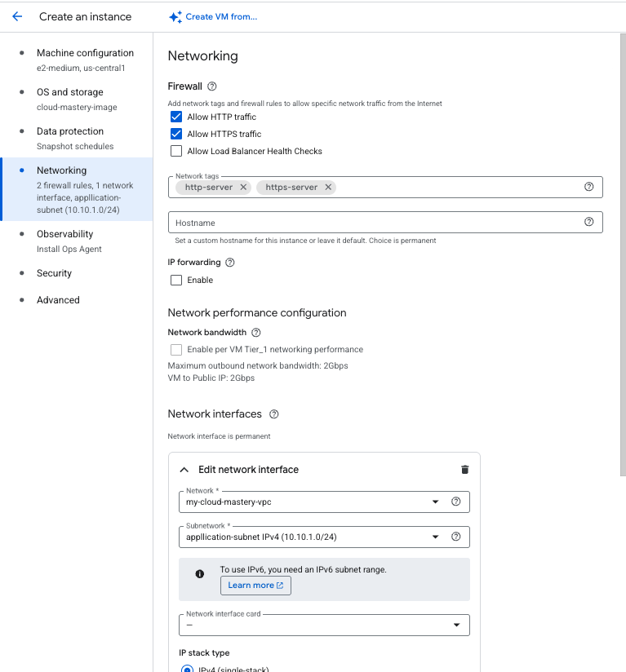Enable Allow Load Balancer Health Checks
The image size is (626, 672).
click(x=175, y=151)
